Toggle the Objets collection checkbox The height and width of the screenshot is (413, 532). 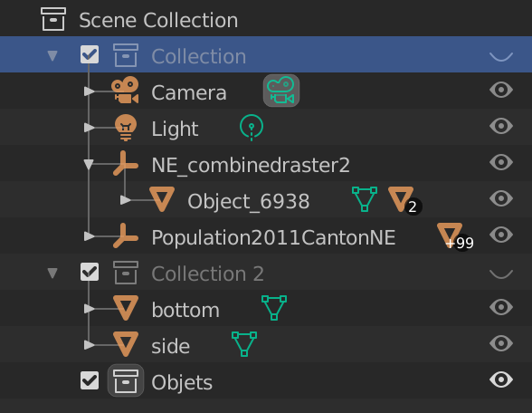pyautogui.click(x=90, y=380)
